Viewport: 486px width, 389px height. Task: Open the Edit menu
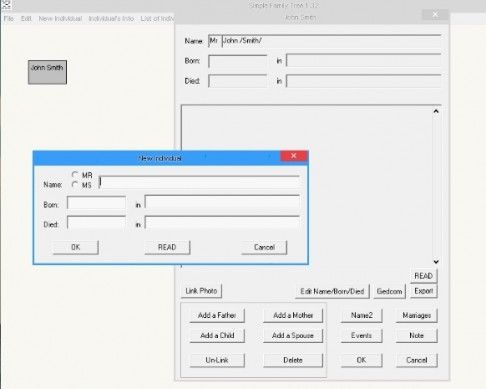[26, 18]
